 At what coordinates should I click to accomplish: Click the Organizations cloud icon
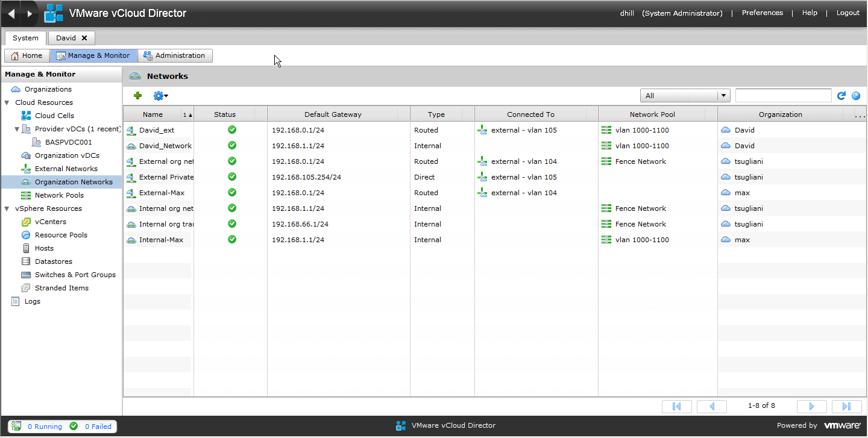[16, 89]
